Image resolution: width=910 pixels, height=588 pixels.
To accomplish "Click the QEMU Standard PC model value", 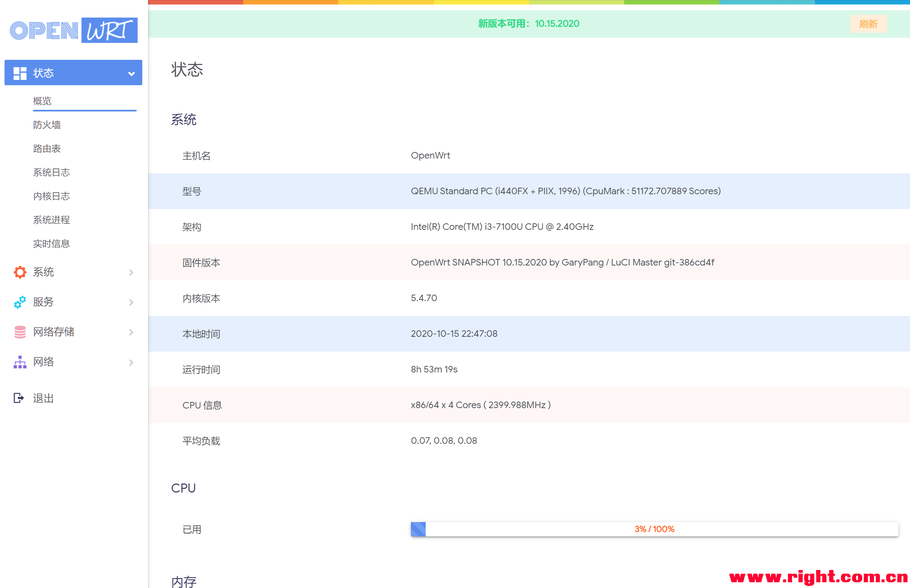I will [x=566, y=191].
